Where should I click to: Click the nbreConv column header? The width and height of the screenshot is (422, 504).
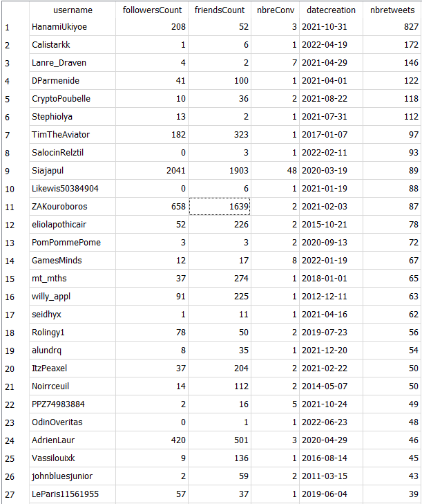click(x=275, y=10)
